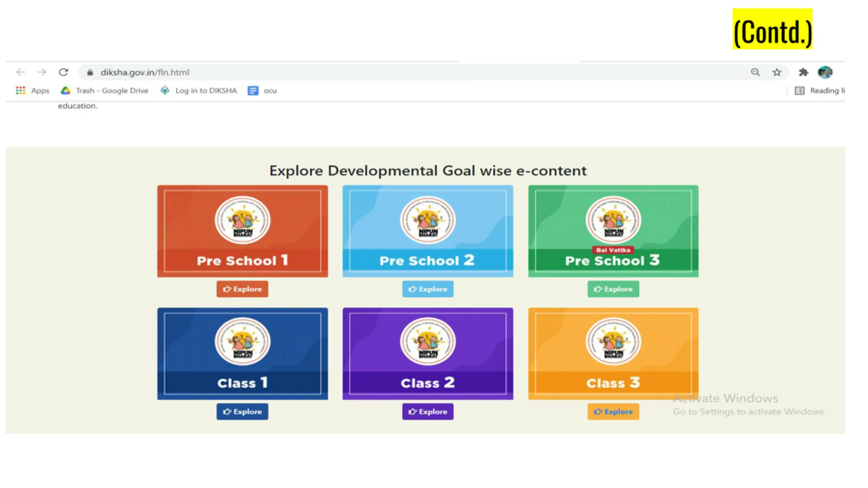Click Explore under Class 3
Image resolution: width=868 pixels, height=488 pixels.
tap(613, 412)
